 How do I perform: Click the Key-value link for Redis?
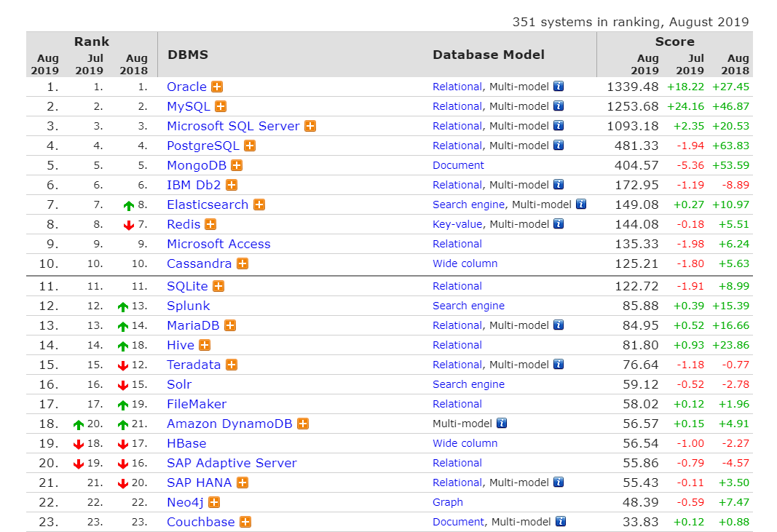pos(457,224)
